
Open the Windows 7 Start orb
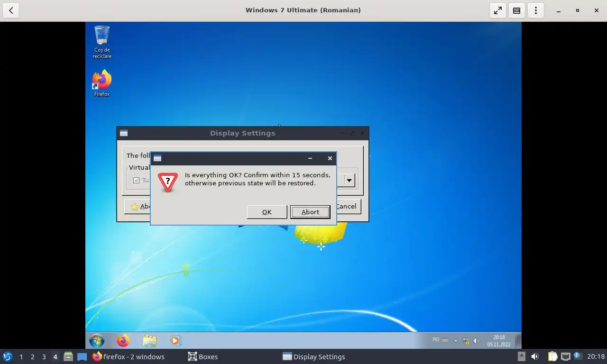tap(97, 340)
